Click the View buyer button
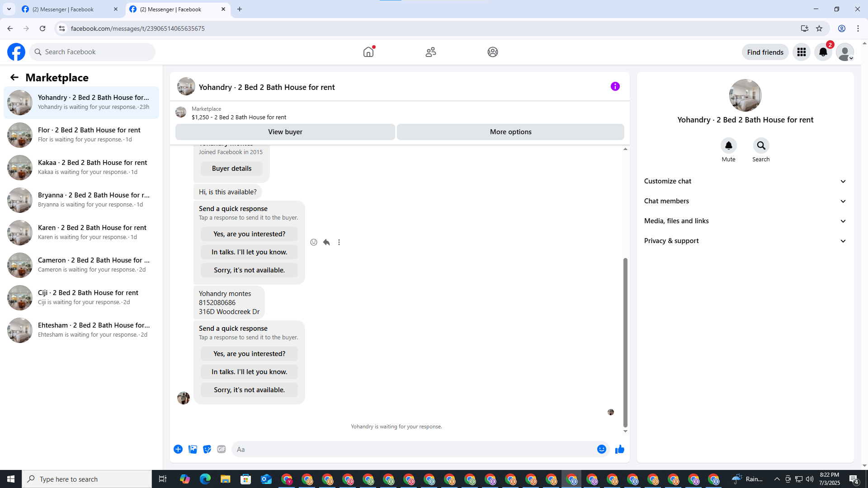The height and width of the screenshot is (488, 868). (285, 132)
